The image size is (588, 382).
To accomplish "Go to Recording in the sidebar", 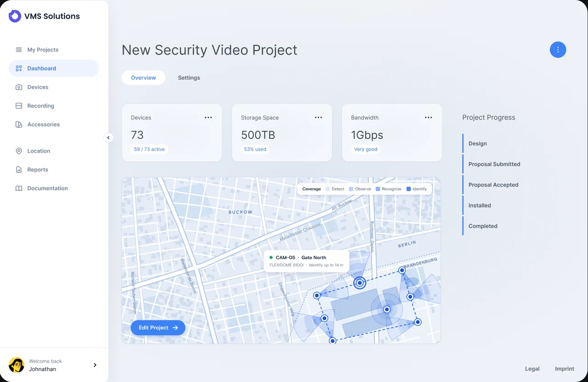I will coord(54,106).
